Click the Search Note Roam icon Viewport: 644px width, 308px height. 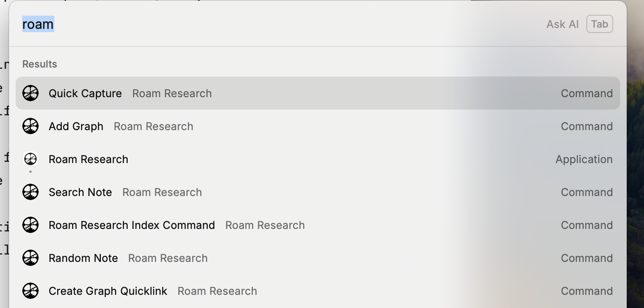coord(30,192)
